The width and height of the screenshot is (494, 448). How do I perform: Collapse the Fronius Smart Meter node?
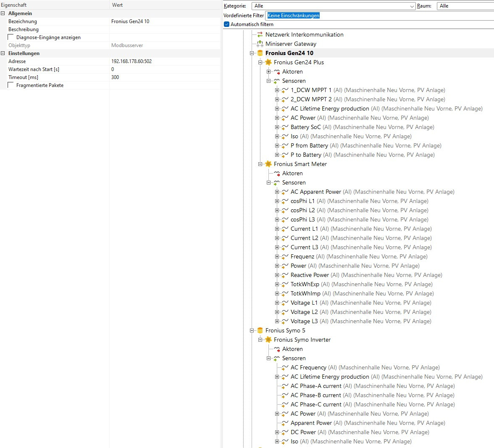[260, 164]
